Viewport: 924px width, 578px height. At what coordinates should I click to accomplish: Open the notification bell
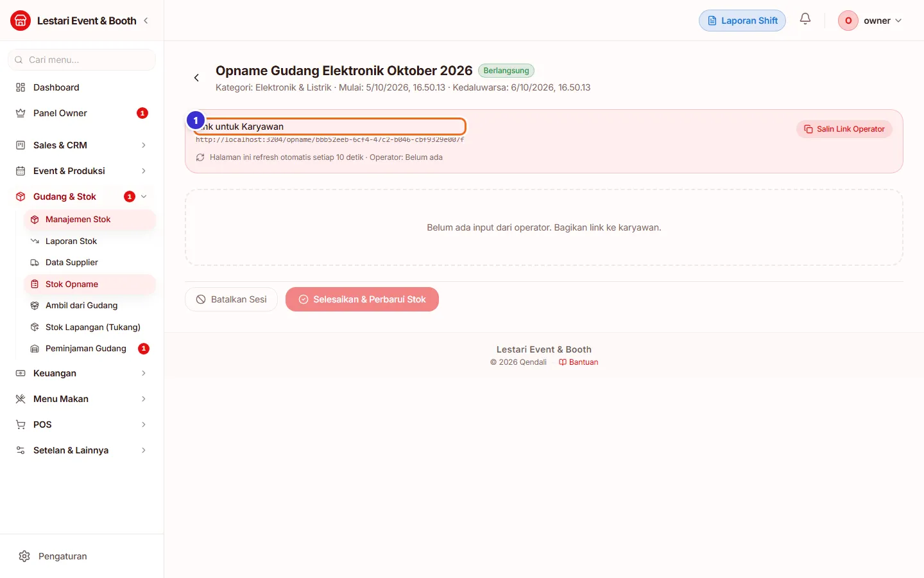coord(805,19)
